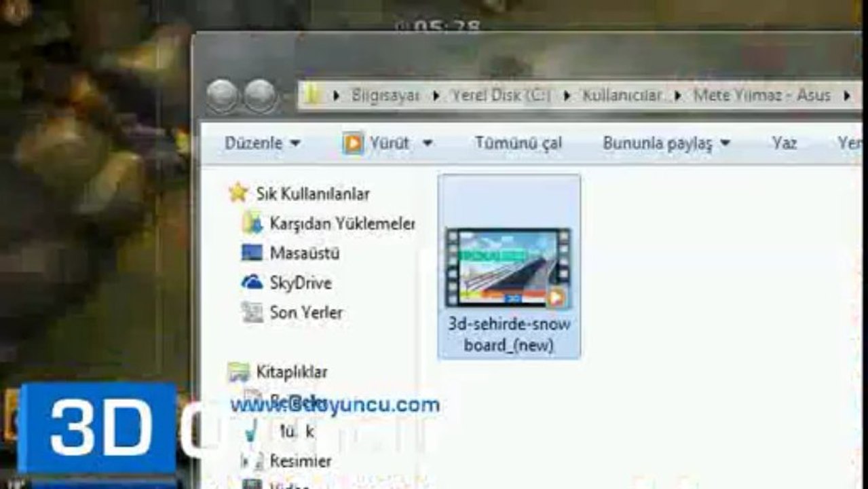Open the Yürüt dropdown arrow
Viewport: 868px width, 489px height.
point(427,143)
